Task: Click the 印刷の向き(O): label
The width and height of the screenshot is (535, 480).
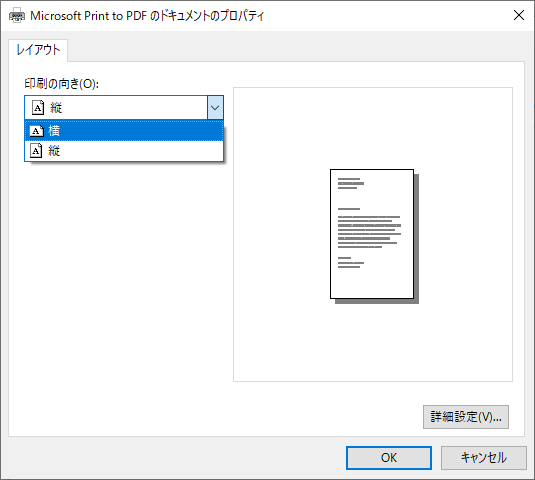Action: pos(61,84)
